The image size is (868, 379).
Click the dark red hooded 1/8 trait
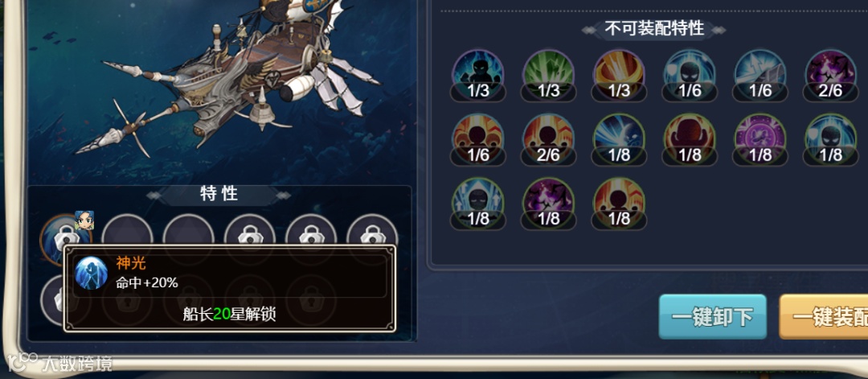click(x=690, y=140)
